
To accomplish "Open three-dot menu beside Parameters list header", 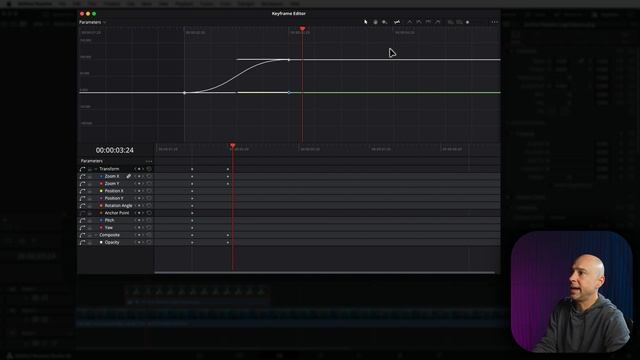I will click(149, 161).
